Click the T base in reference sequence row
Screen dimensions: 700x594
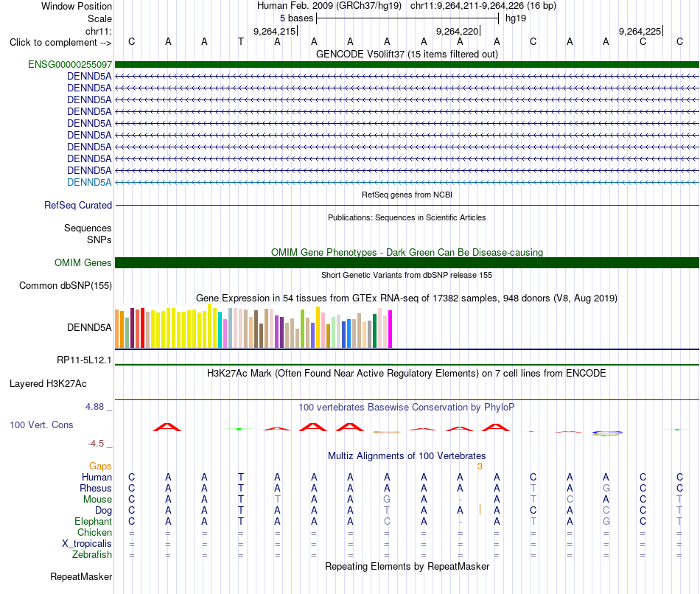click(x=241, y=42)
